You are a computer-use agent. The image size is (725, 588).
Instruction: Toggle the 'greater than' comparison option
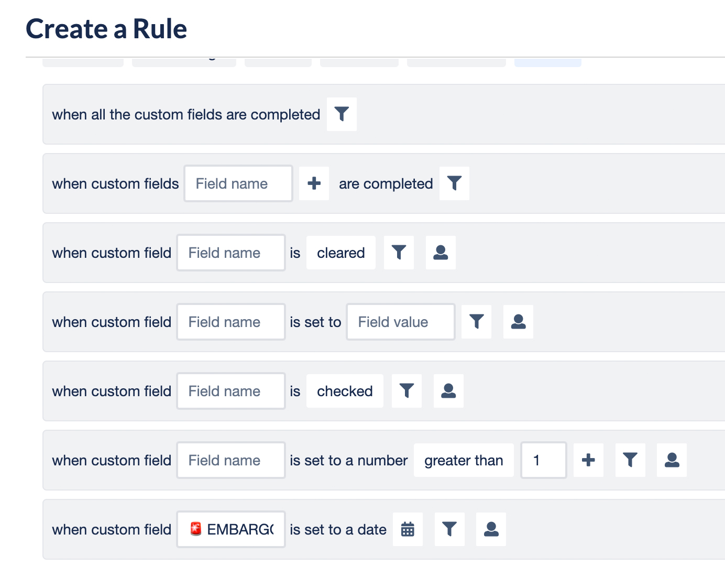pos(464,460)
